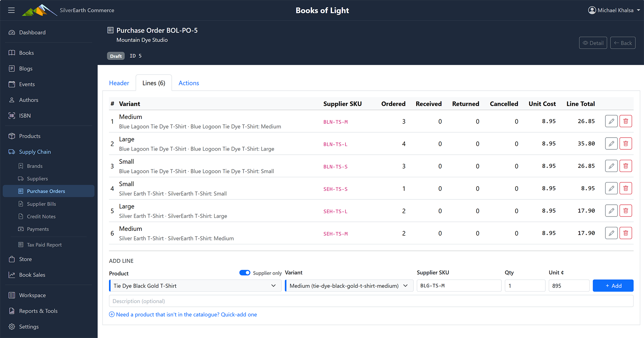The width and height of the screenshot is (644, 338).
Task: Click Purchase Order title icon
Action: pos(110,30)
